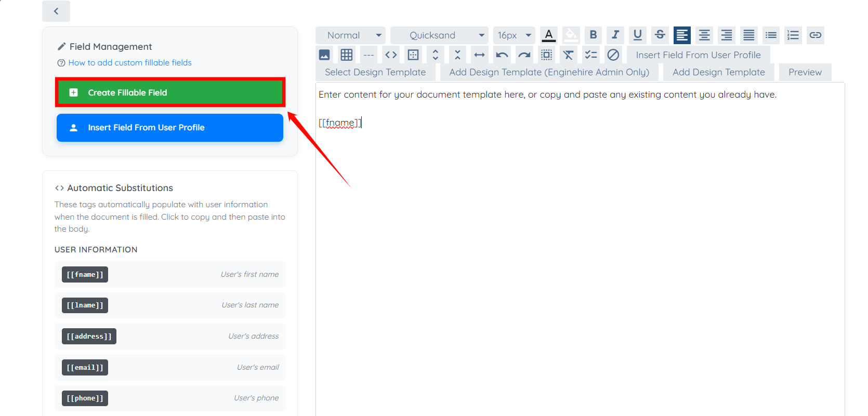Copy the [[address]] substitution tag
The height and width of the screenshot is (416, 868).
point(89,337)
